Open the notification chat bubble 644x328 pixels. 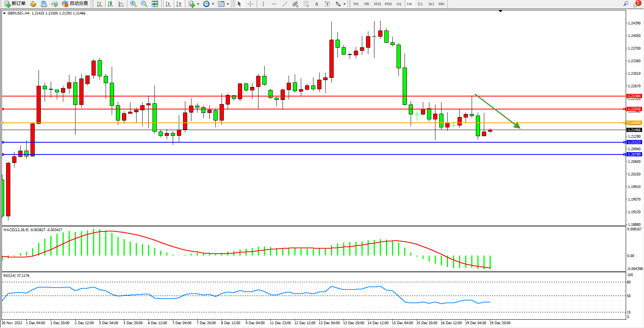[636, 4]
